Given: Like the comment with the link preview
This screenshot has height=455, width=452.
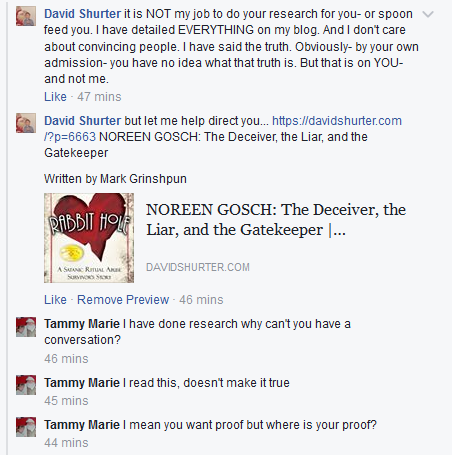Looking at the screenshot, I should point(55,300).
